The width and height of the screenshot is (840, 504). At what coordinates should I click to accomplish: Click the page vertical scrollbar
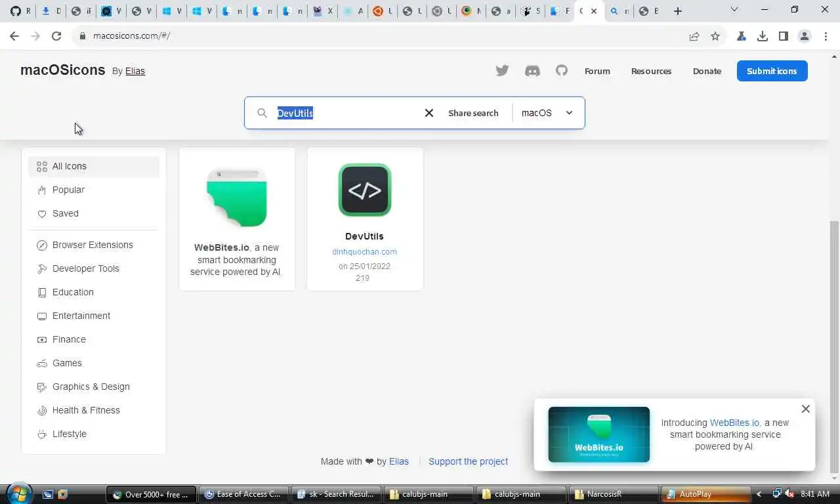(834, 346)
